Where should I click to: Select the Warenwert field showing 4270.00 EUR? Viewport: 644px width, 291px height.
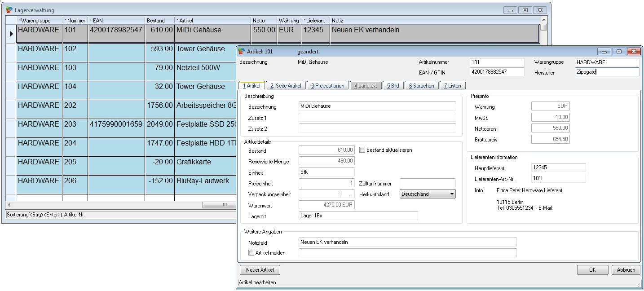click(x=326, y=205)
